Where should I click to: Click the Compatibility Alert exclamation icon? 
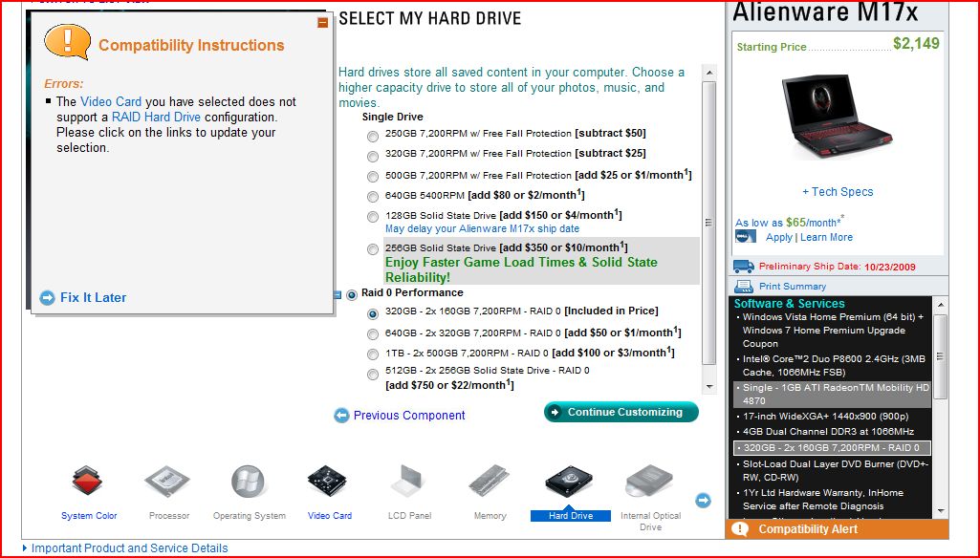740,528
